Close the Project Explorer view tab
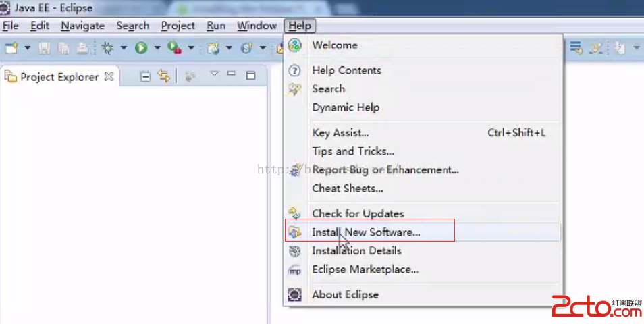This screenshot has width=644, height=324. [109, 76]
